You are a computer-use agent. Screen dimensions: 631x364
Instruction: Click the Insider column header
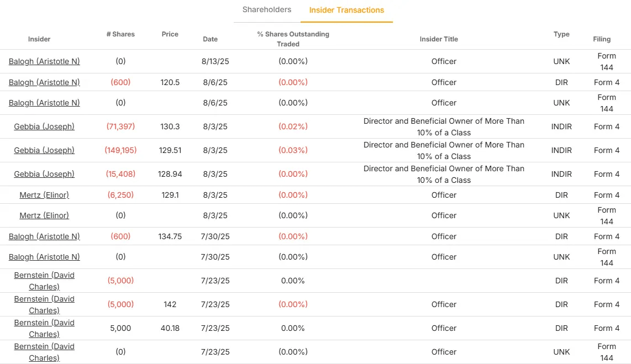[x=39, y=39]
